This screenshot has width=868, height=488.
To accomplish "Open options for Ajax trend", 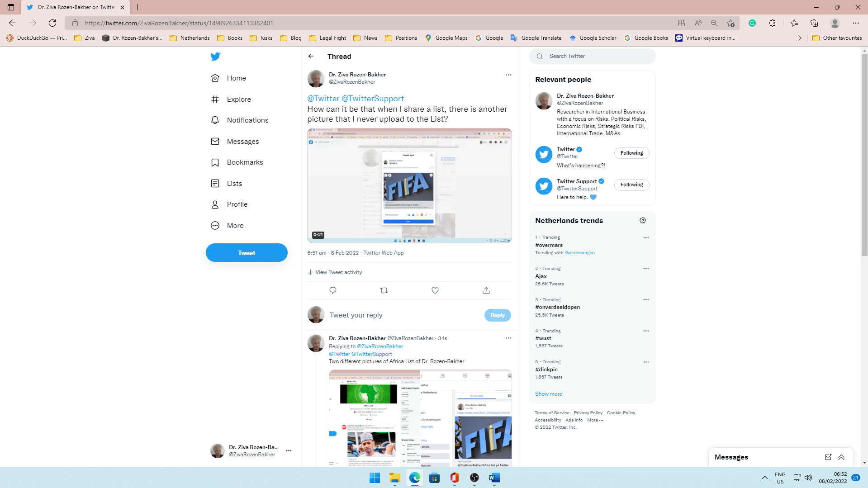I will click(646, 269).
